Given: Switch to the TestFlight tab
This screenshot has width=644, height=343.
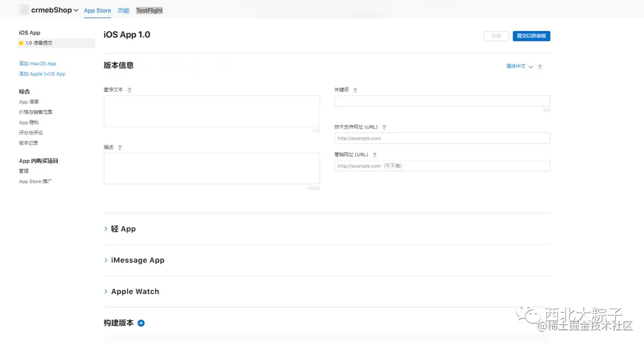Looking at the screenshot, I should (149, 11).
